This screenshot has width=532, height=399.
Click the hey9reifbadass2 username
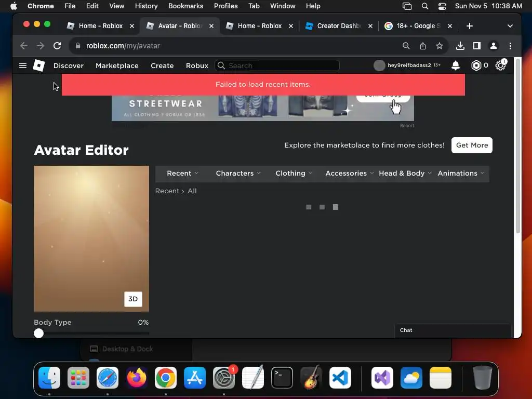point(409,65)
